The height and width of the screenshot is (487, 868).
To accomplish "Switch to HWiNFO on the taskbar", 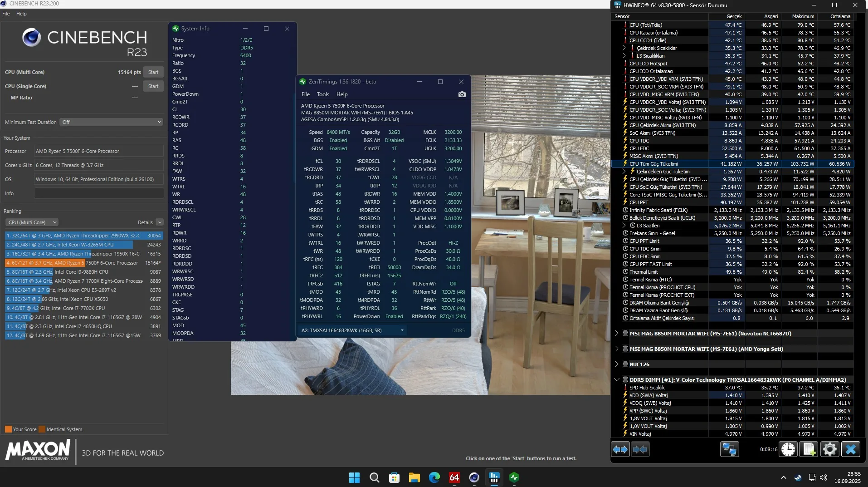I will click(x=494, y=477).
